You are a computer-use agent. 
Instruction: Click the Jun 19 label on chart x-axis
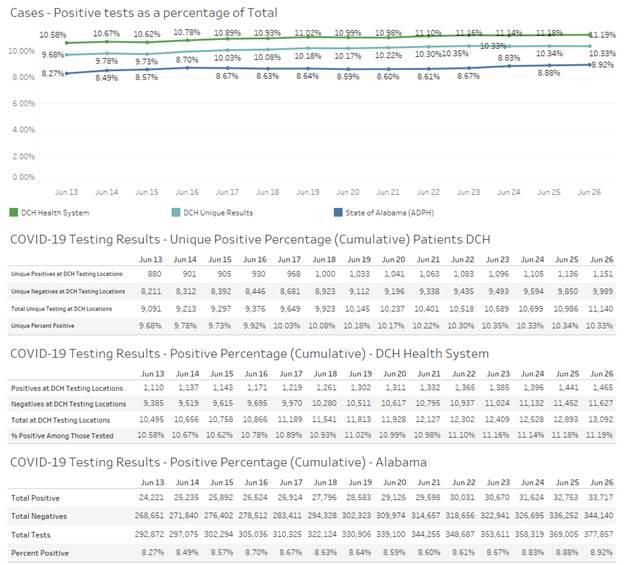coord(308,191)
